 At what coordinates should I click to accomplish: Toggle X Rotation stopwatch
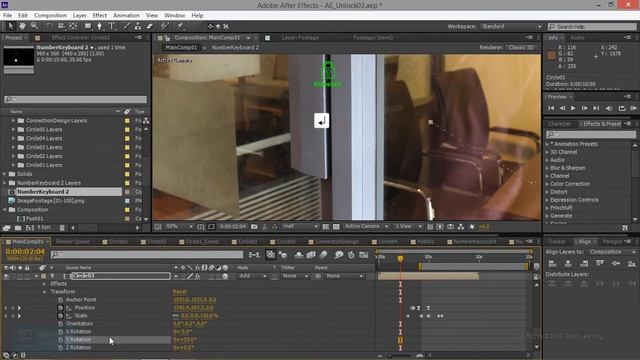pyautogui.click(x=60, y=331)
